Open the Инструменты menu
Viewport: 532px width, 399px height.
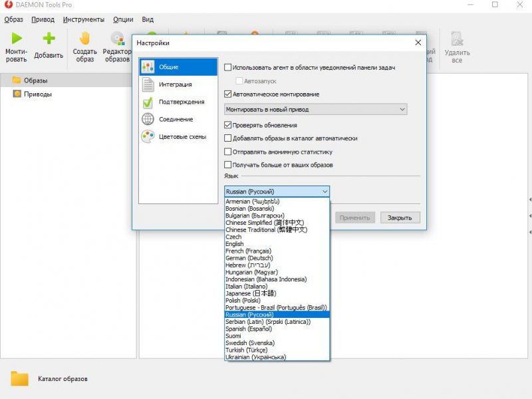coord(84,19)
